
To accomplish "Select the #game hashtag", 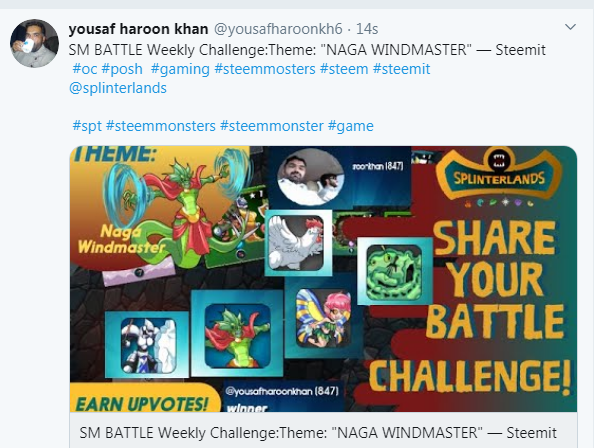I will tap(351, 126).
